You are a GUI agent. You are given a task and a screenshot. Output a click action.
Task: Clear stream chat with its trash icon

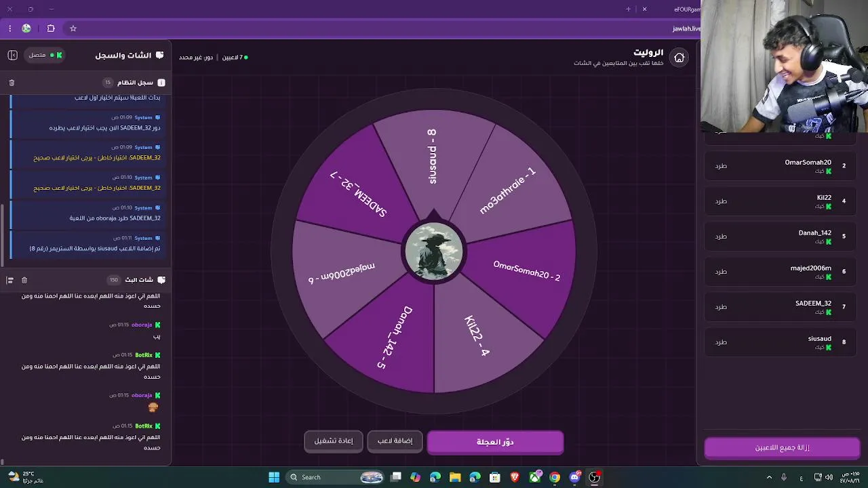click(24, 280)
